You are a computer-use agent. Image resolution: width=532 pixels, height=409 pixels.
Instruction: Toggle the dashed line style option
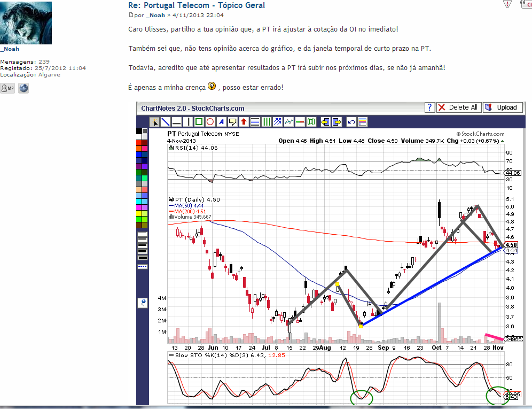pyautogui.click(x=143, y=267)
